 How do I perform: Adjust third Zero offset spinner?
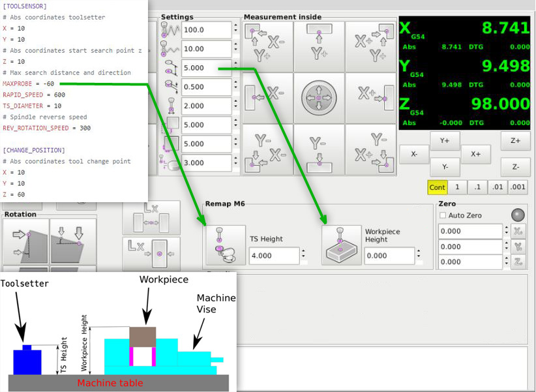[x=507, y=262]
